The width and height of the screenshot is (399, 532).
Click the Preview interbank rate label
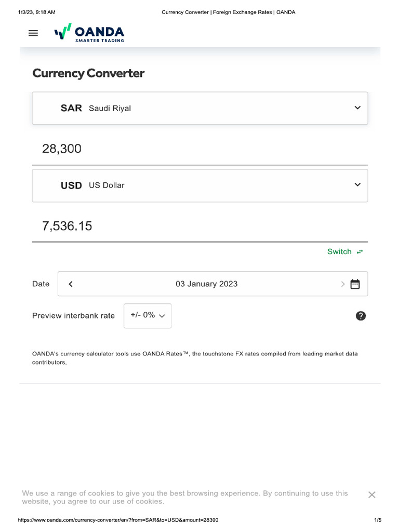(x=73, y=316)
